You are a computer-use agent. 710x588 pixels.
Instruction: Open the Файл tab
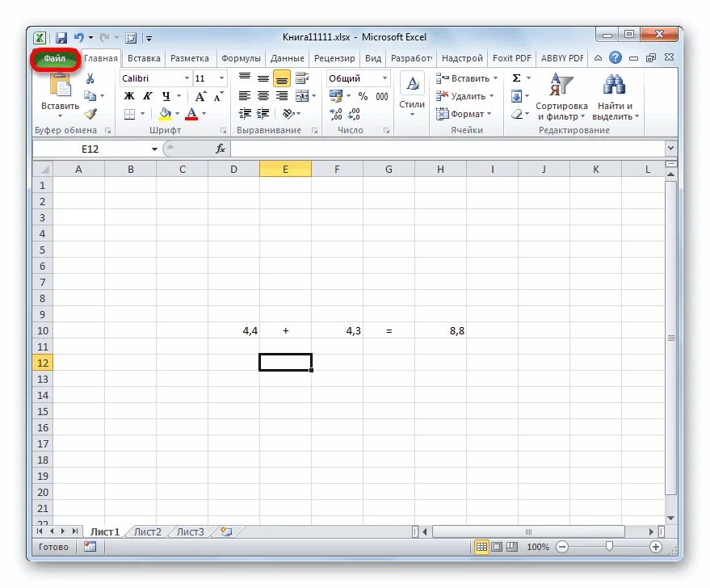click(54, 58)
